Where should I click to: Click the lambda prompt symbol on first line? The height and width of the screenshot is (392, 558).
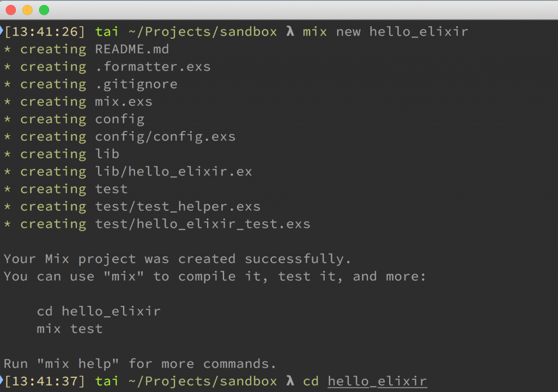click(x=290, y=31)
